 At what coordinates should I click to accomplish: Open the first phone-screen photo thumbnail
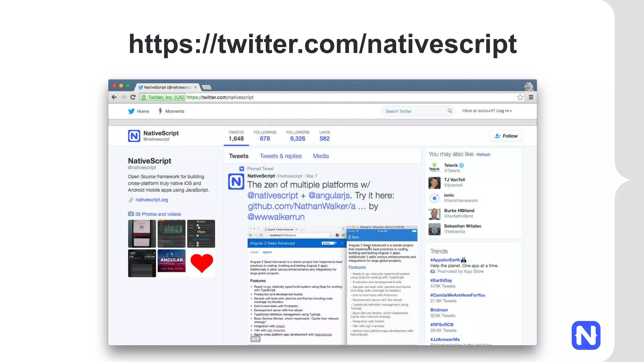142,234
